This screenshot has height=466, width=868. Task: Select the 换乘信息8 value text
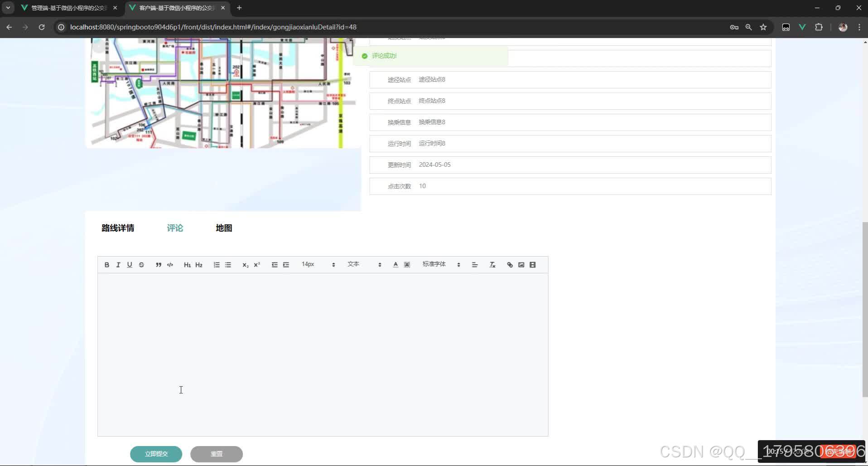tap(432, 122)
